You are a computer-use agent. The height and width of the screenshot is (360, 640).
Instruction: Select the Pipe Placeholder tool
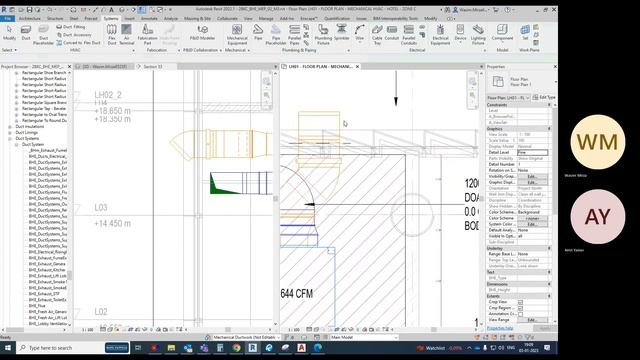276,34
